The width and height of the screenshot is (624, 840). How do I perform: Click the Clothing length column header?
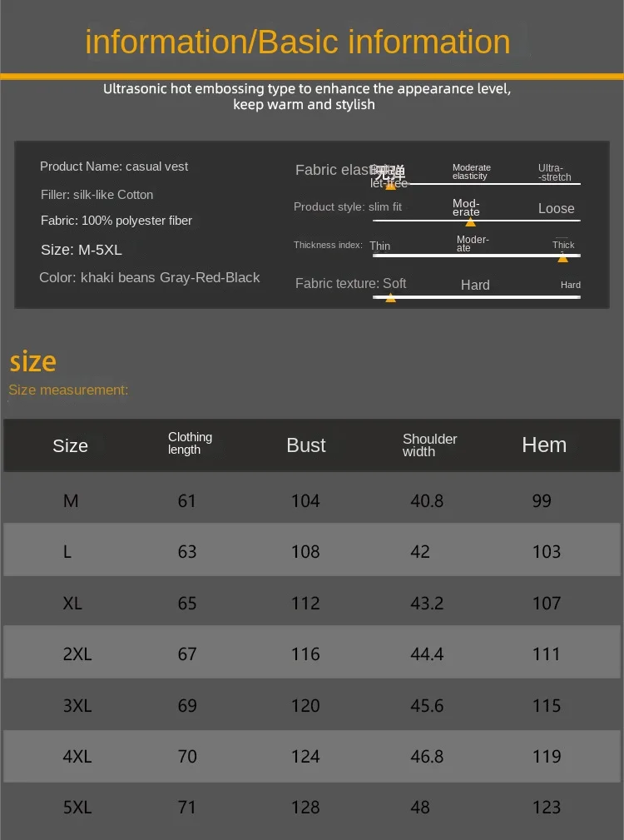point(190,443)
